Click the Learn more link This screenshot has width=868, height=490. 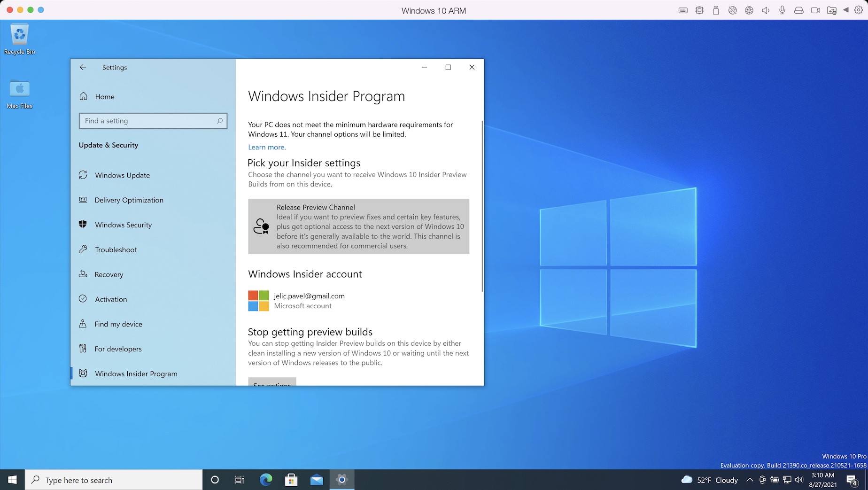tap(267, 147)
